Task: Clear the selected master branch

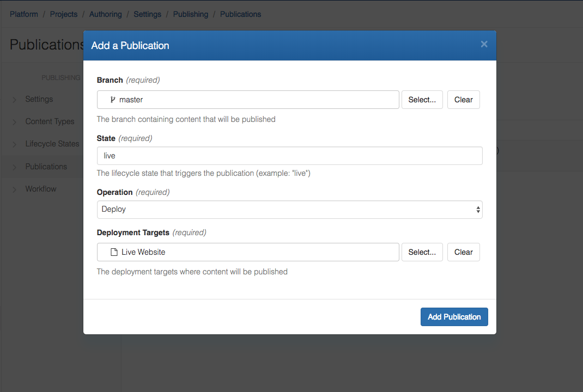Action: (463, 100)
